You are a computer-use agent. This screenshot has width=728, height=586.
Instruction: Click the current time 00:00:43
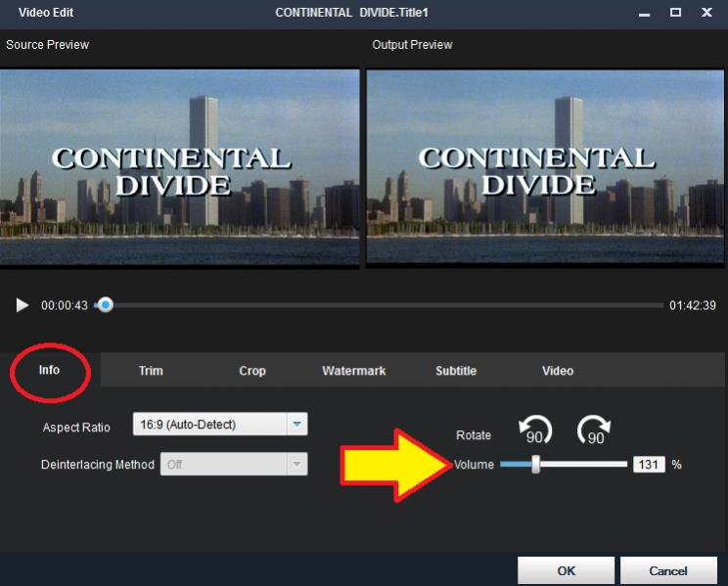click(x=65, y=305)
